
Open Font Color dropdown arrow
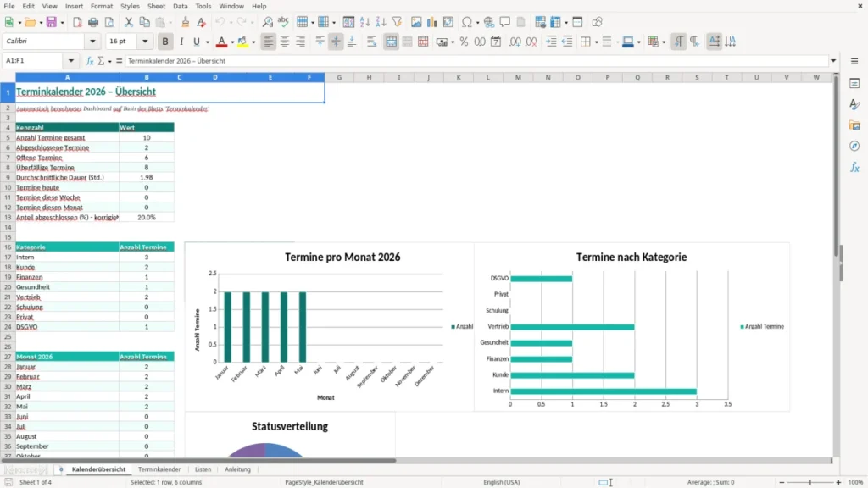[232, 42]
